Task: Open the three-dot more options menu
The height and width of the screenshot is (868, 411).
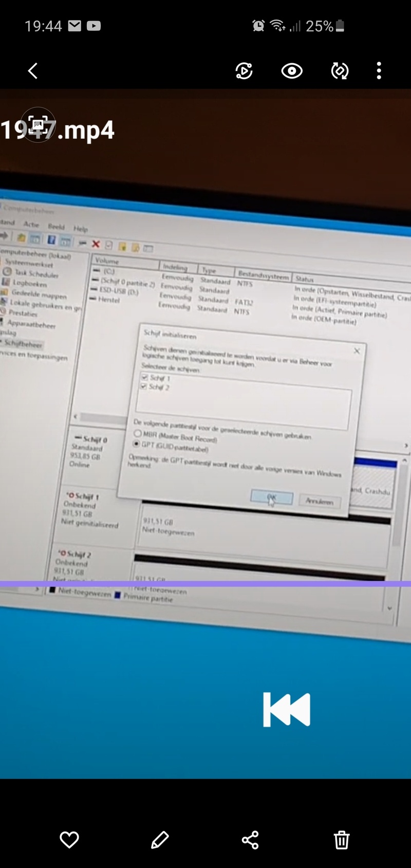Action: coord(379,71)
